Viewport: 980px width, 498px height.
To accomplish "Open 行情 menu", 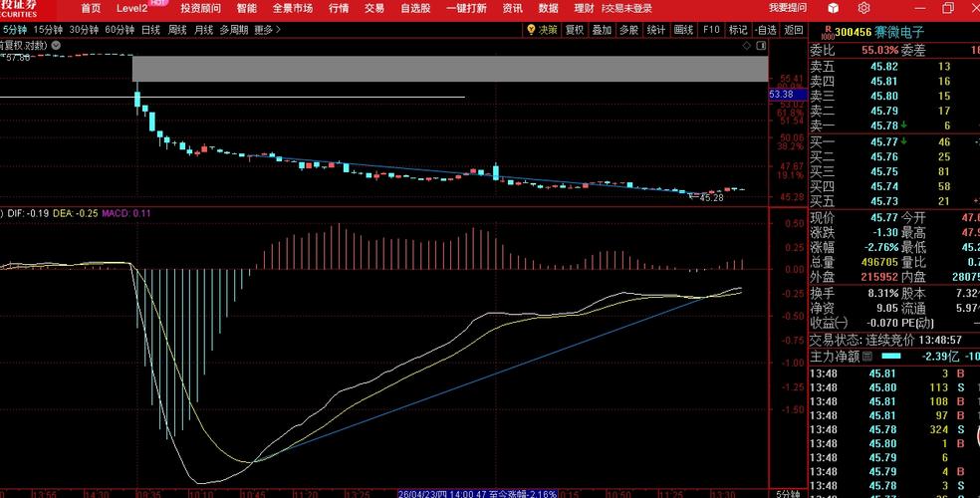I will pyautogui.click(x=339, y=8).
